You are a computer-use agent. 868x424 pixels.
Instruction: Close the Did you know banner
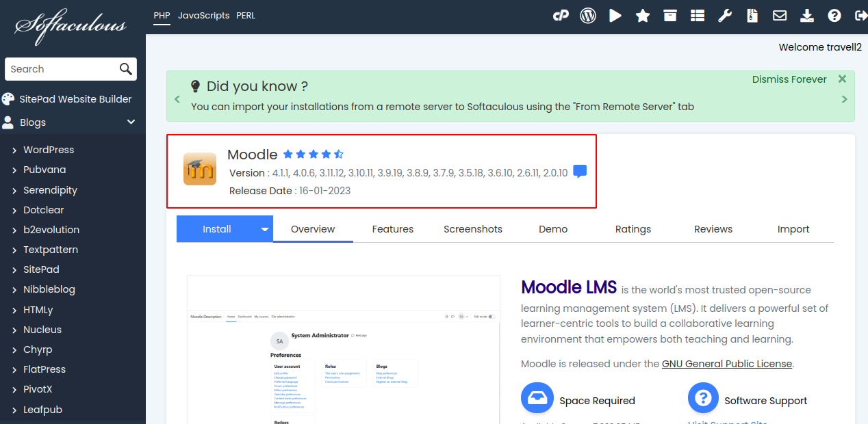[x=843, y=79]
